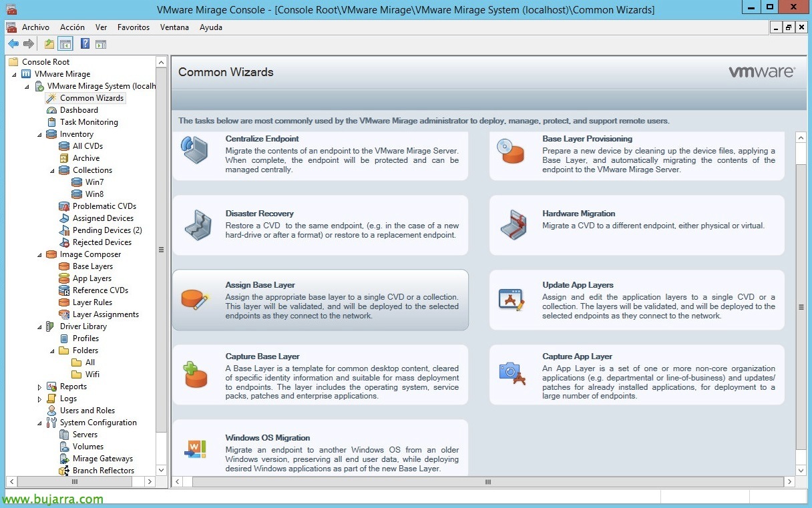
Task: Open Servers under System Configuration
Action: [85, 435]
